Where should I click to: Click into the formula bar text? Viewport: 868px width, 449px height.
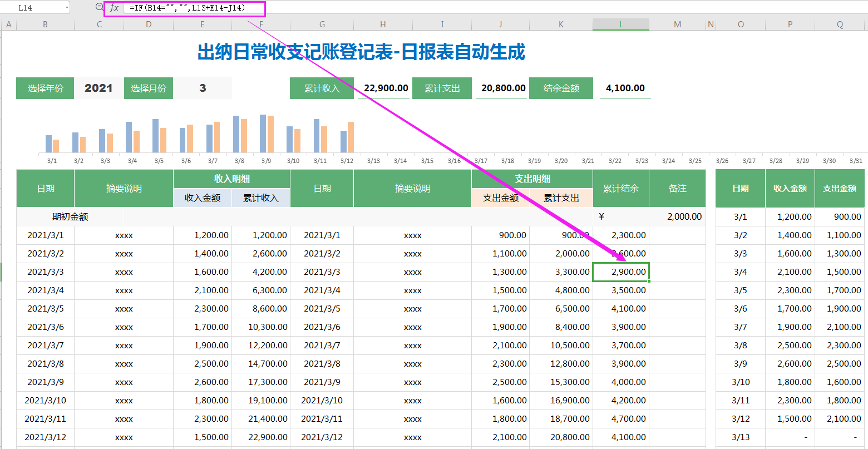pyautogui.click(x=187, y=8)
